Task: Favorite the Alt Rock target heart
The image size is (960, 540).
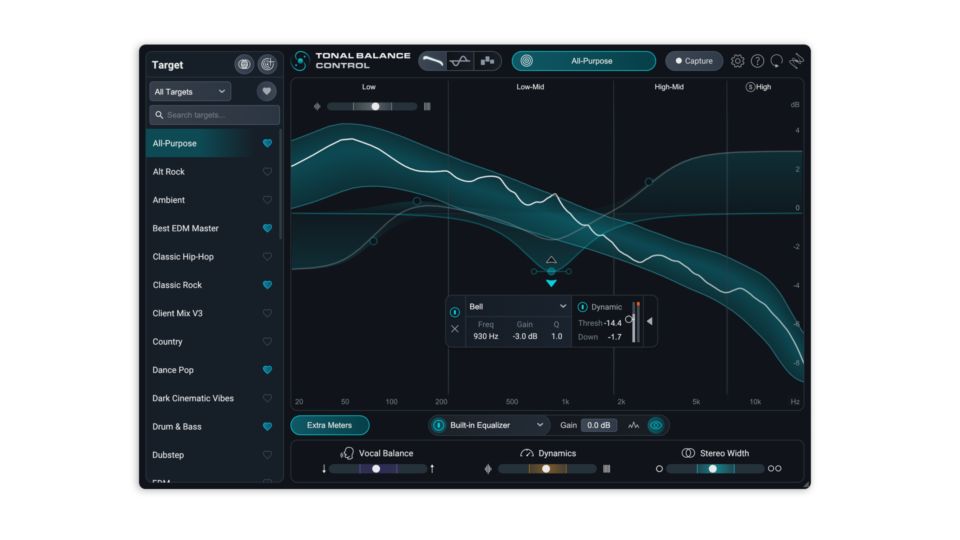Action: [x=268, y=171]
